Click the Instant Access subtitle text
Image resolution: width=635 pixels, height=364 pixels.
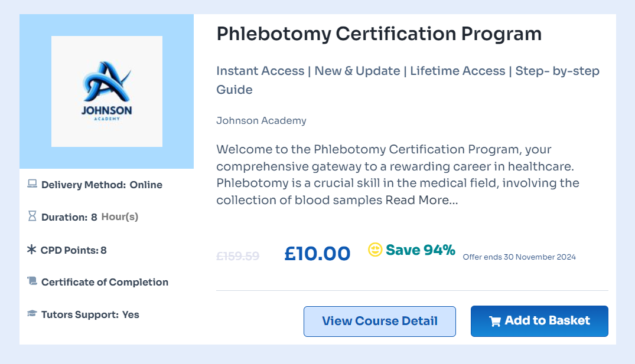tap(260, 71)
